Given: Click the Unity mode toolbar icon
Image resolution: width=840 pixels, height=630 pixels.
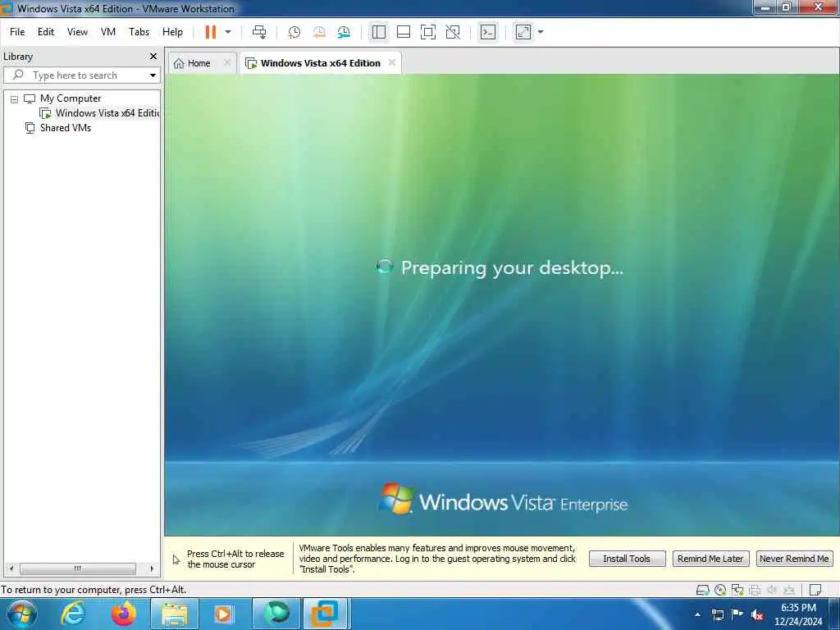Looking at the screenshot, I should click(453, 32).
